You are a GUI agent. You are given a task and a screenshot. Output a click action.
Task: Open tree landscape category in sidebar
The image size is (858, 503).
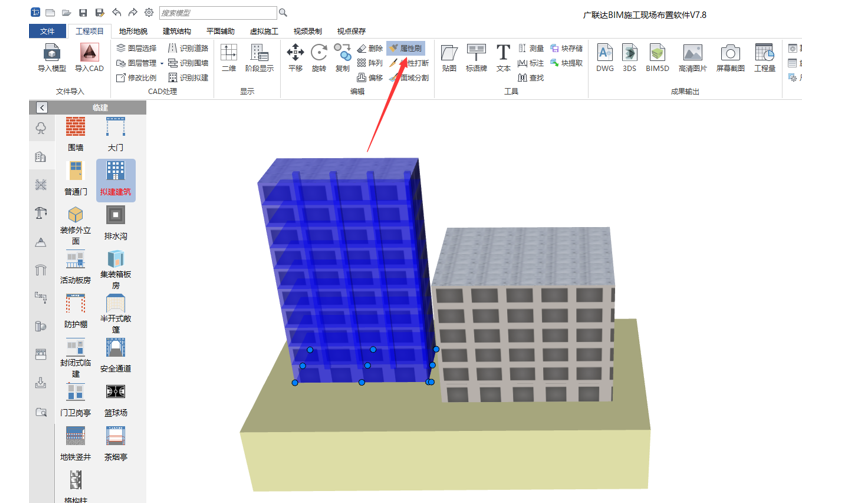coord(40,128)
